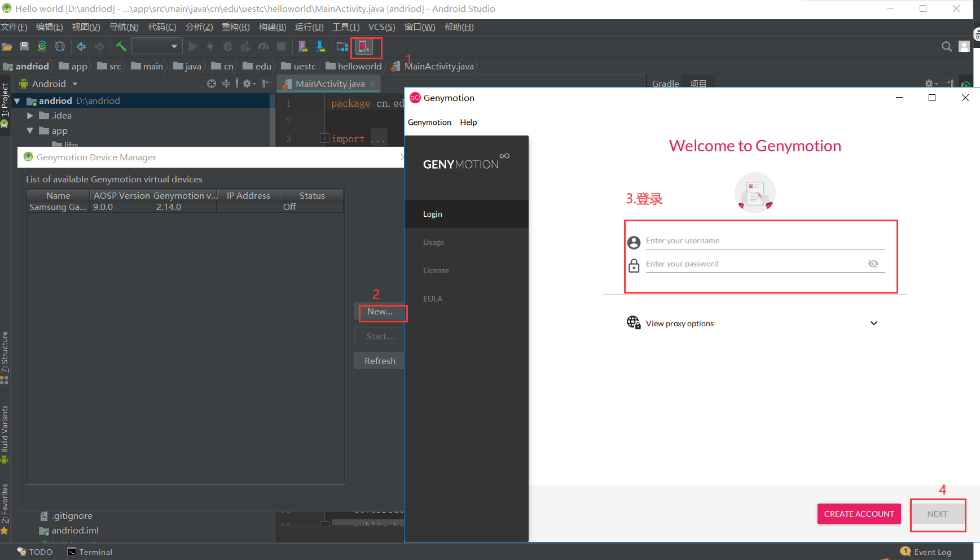Screen dimensions: 980x560
Task: Open the 文件(F) menu
Action: (14, 27)
